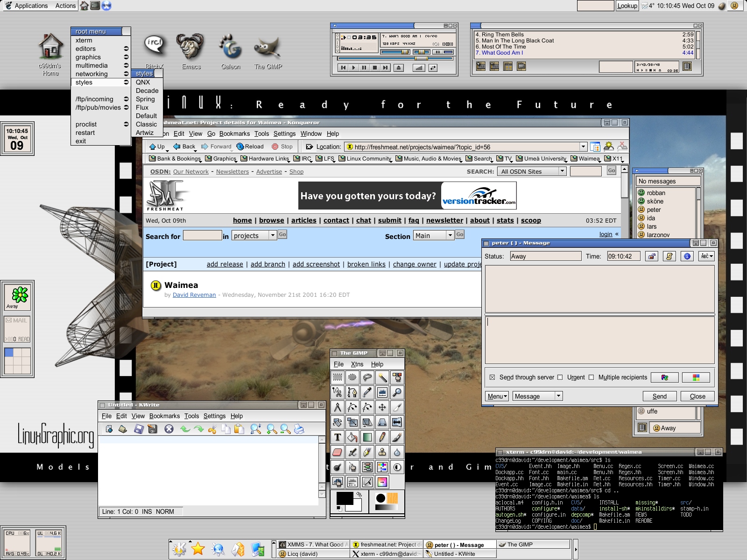Screen dimensions: 747x560
Task: Skip to next track in XMMS
Action: pyautogui.click(x=385, y=68)
